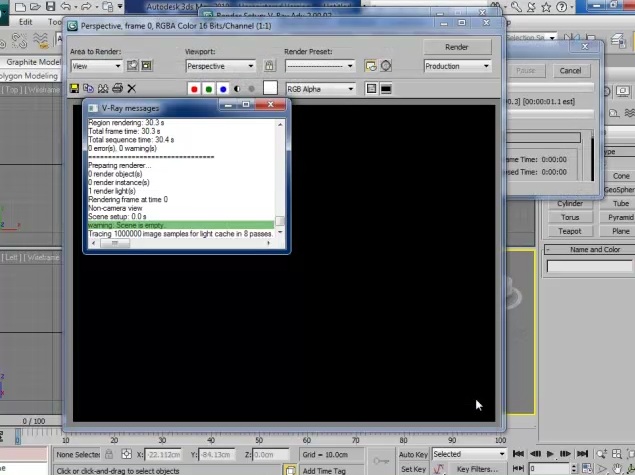635x475 pixels.
Task: Click the white color swatch in the render window
Action: pos(270,88)
